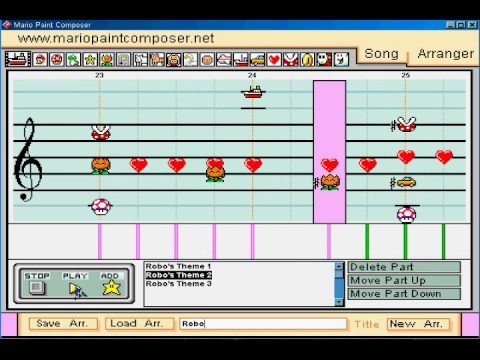The height and width of the screenshot is (360, 480).
Task: Select Robo's Theme 3 in list
Action: [x=178, y=284]
